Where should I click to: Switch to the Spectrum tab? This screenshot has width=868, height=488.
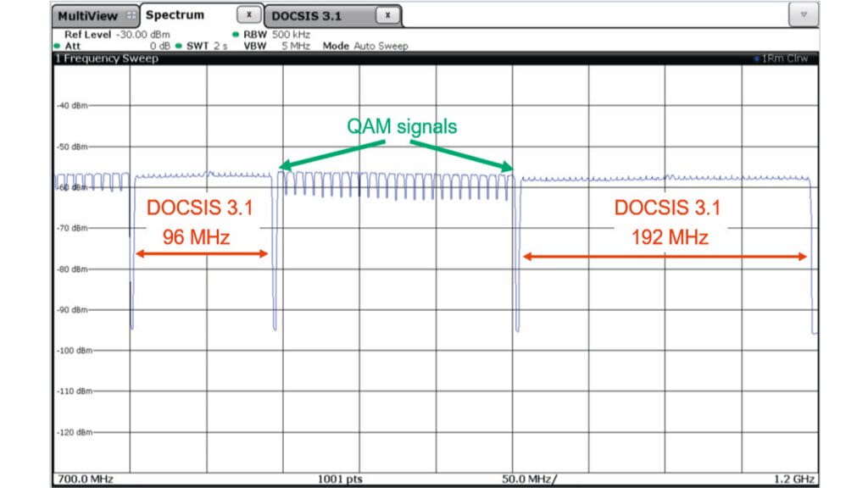[174, 14]
